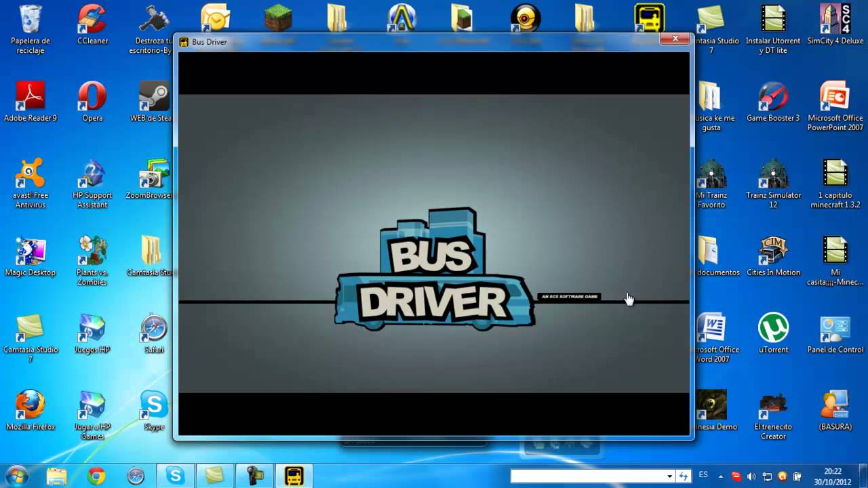Open the 1 capitulo minecraft 1.3.2 video
The height and width of the screenshot is (488, 868).
(835, 183)
